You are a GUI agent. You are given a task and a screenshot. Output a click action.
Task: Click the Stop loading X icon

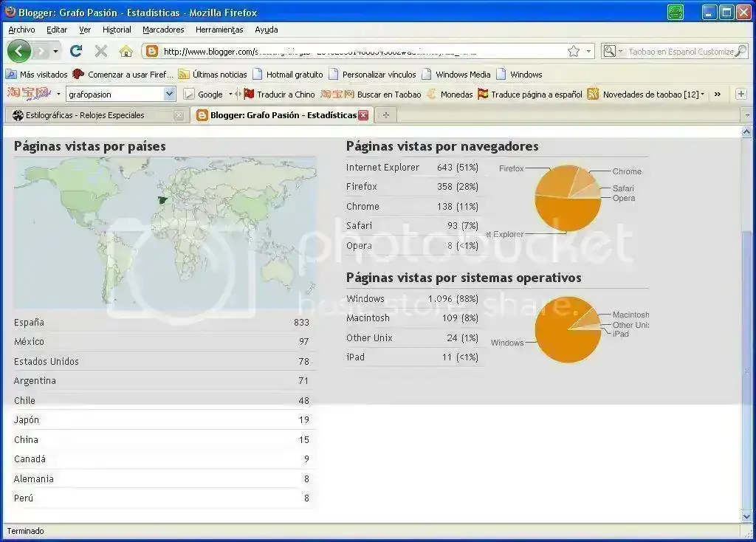[100, 51]
